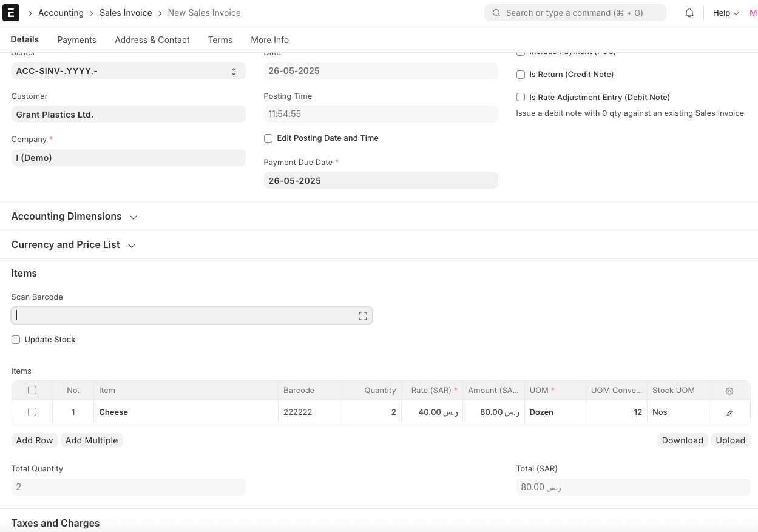The height and width of the screenshot is (532, 758).
Task: Edit Cheese row with pencil icon
Action: (729, 412)
